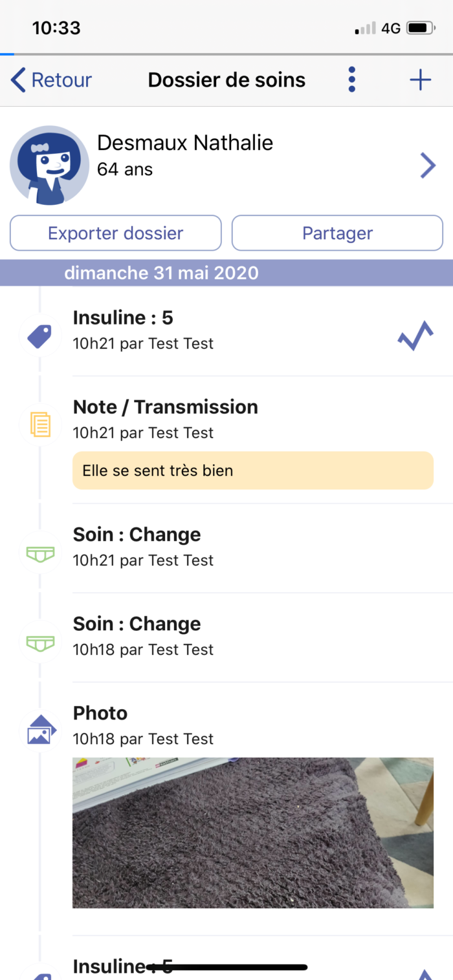Open the patient avatar of Desmaux Nathalie
The image size is (453, 980).
pyautogui.click(x=49, y=165)
